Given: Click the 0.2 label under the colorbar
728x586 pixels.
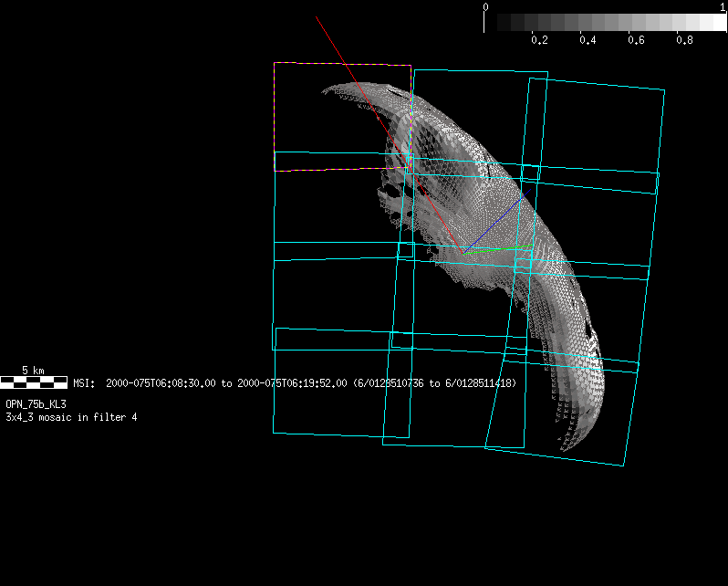Looking at the screenshot, I should pos(539,41).
